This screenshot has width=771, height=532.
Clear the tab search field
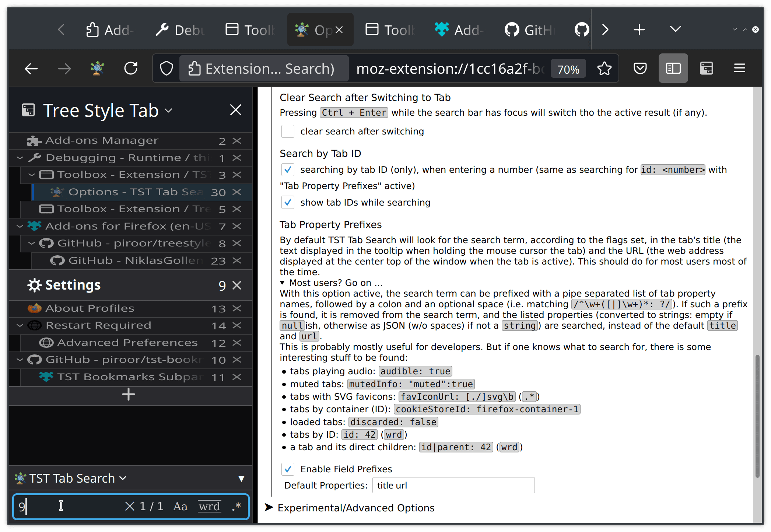130,506
